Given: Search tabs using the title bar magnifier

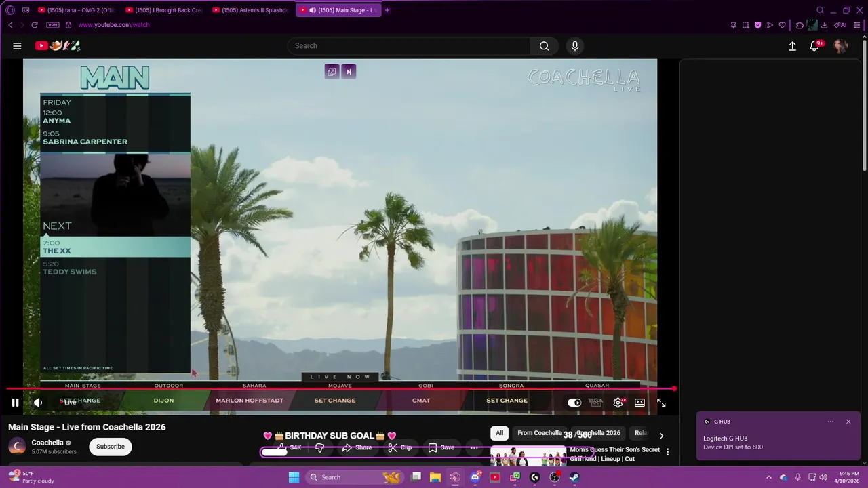Looking at the screenshot, I should coord(820,10).
